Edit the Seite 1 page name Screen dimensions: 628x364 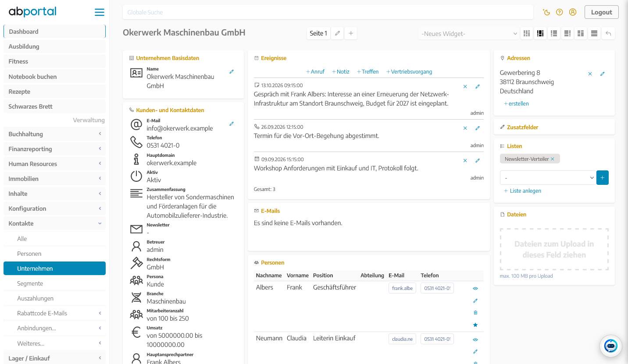click(337, 33)
